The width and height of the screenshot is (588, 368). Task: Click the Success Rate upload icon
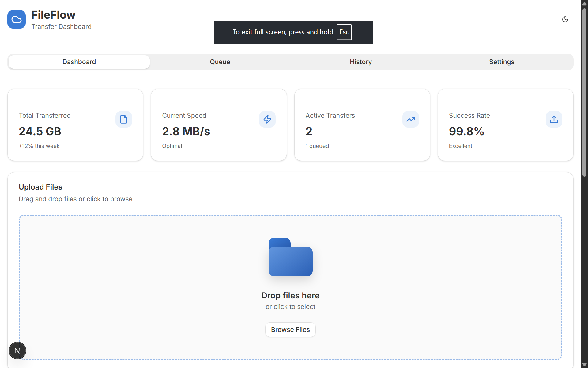point(554,119)
